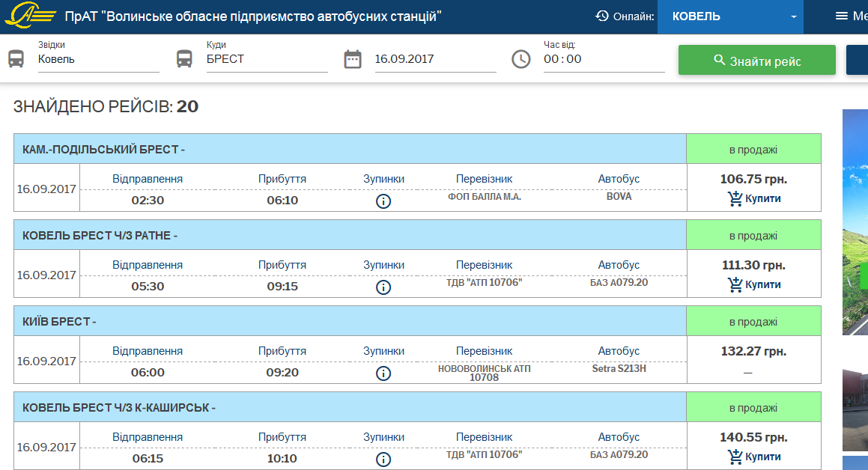Buy ticket for the 140.55 грн. trip
The image size is (868, 470).
click(753, 457)
